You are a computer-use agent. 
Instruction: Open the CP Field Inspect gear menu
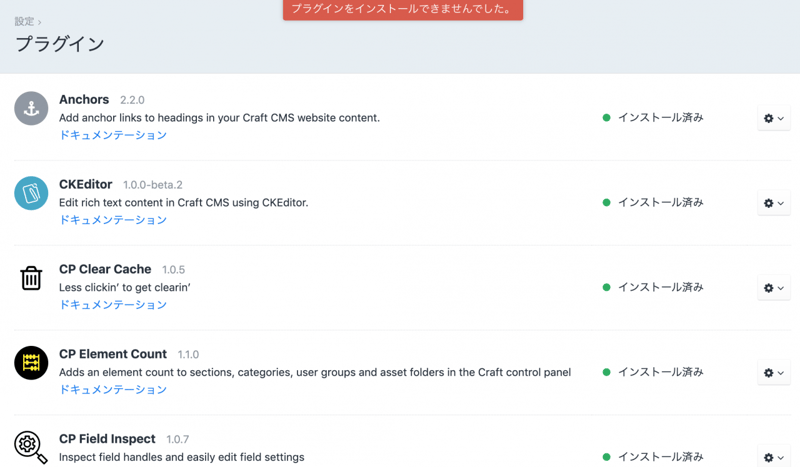point(773,457)
